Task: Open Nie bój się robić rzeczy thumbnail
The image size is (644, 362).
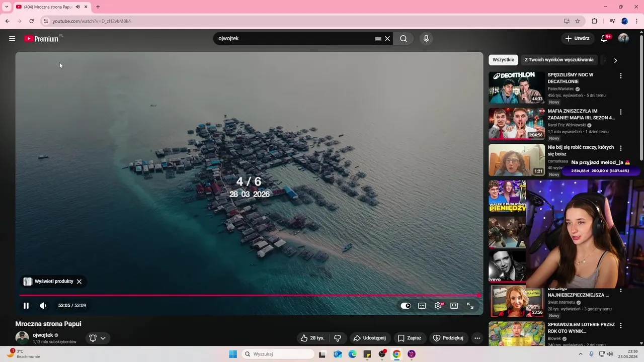Action: tap(517, 160)
